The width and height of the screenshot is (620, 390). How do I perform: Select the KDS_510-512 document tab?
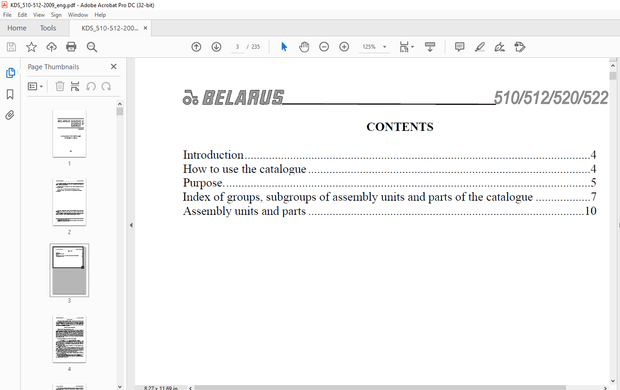110,28
